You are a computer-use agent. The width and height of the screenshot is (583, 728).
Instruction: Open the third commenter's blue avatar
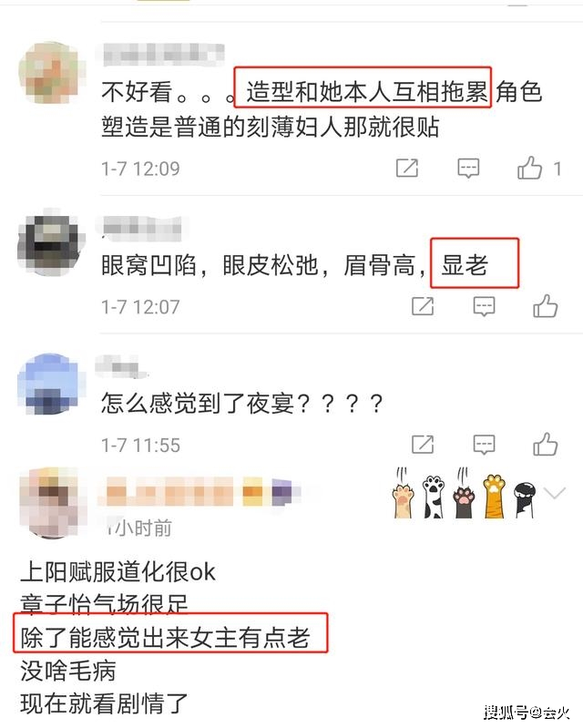point(52,384)
